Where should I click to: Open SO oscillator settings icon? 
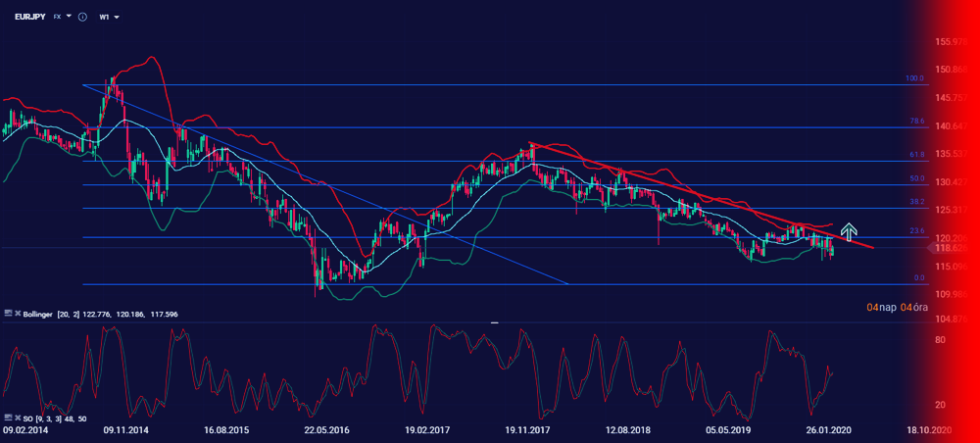8,418
